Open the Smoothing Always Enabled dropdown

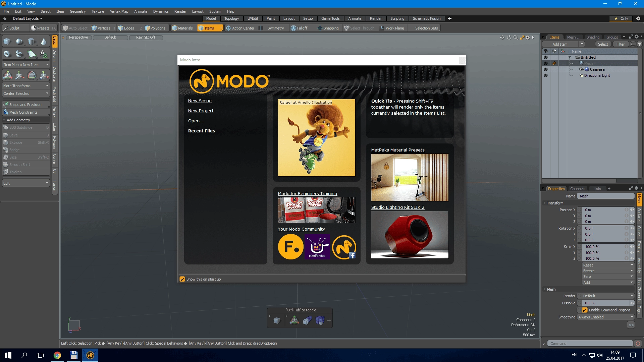pyautogui.click(x=606, y=317)
